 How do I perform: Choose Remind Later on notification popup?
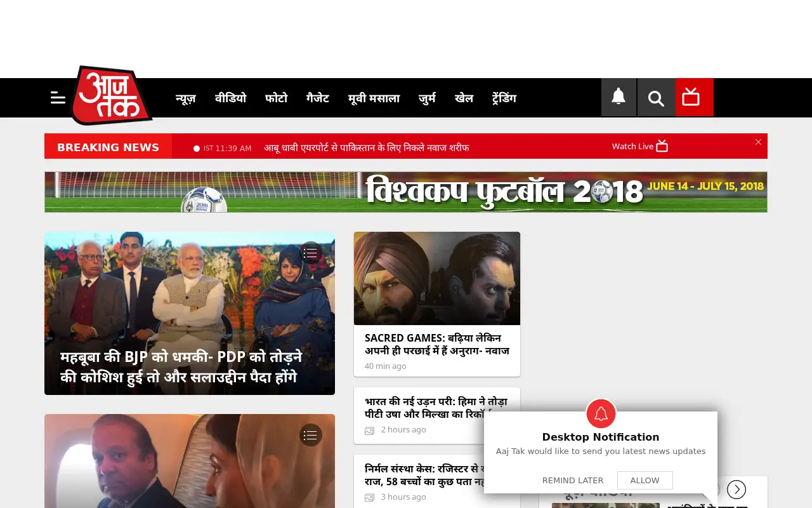click(573, 480)
